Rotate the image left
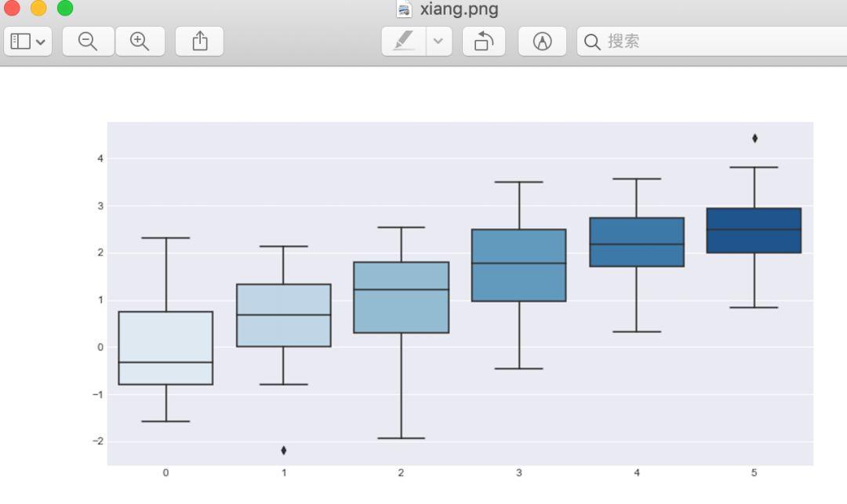 (484, 42)
